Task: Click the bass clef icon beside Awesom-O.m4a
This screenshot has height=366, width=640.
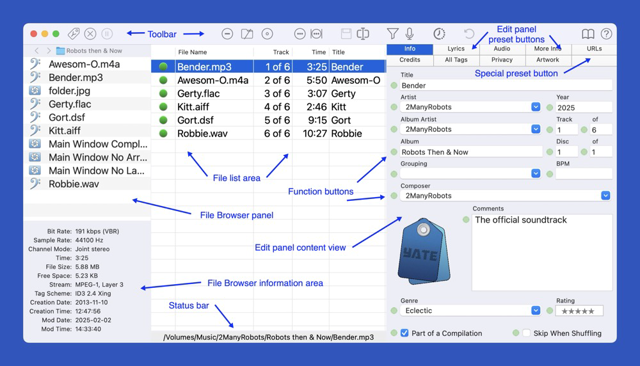Action: [35, 64]
